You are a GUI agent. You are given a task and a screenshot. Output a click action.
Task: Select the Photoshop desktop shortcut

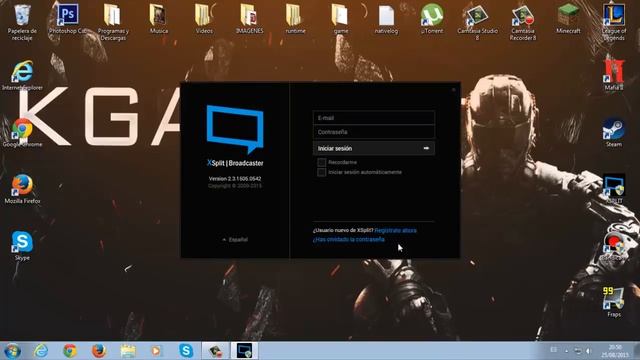[x=67, y=19]
